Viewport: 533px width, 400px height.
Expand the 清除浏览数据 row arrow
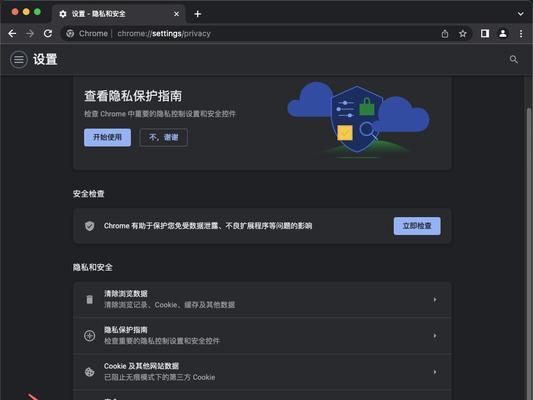coord(435,299)
